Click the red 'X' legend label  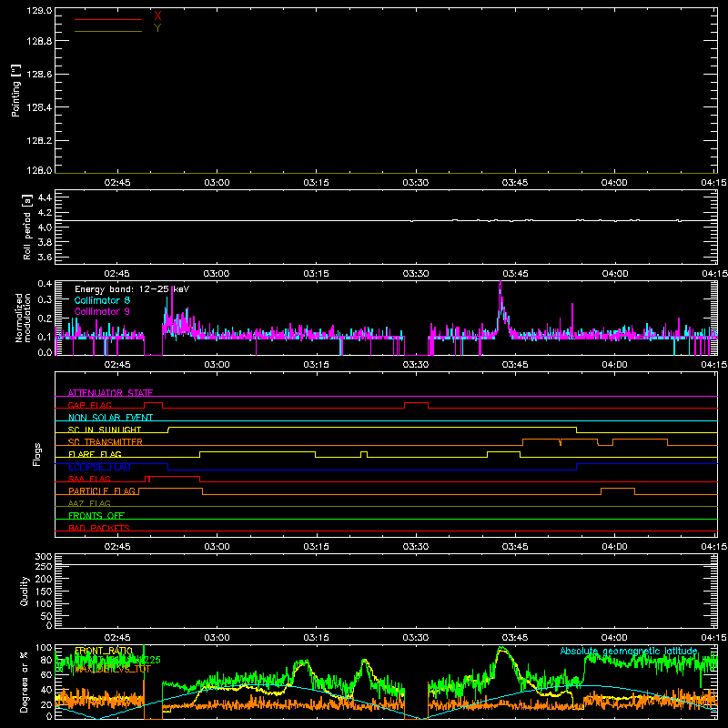click(157, 15)
